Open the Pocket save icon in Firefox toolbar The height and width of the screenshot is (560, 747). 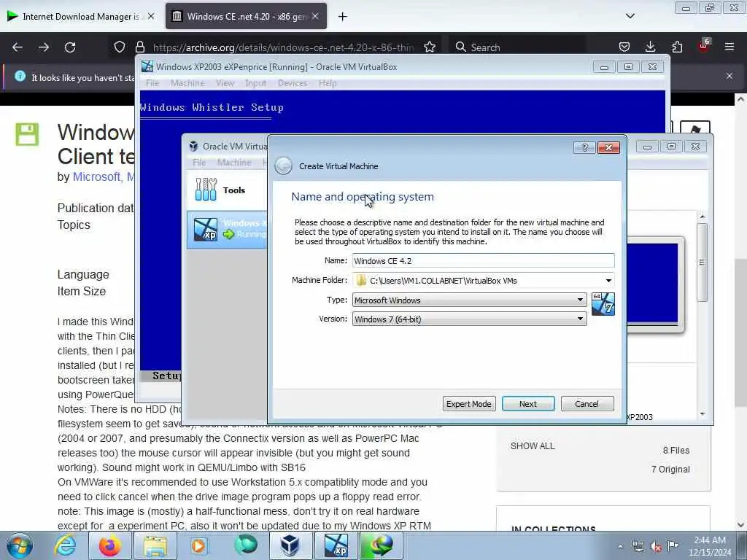pos(624,47)
